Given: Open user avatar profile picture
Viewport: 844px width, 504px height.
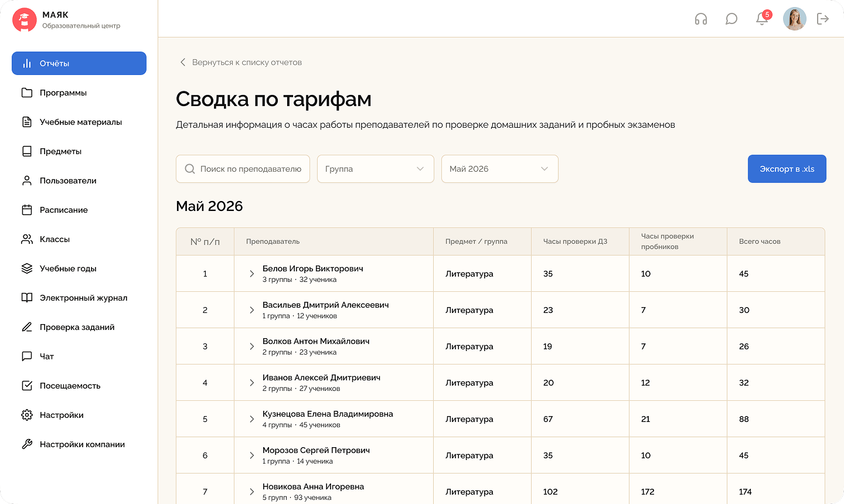Looking at the screenshot, I should tap(795, 19).
